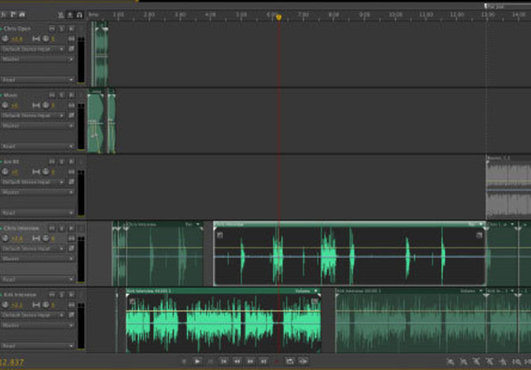Image resolution: width=531 pixels, height=370 pixels.
Task: Select the highlighted Chris Interview clip
Action: point(349,254)
